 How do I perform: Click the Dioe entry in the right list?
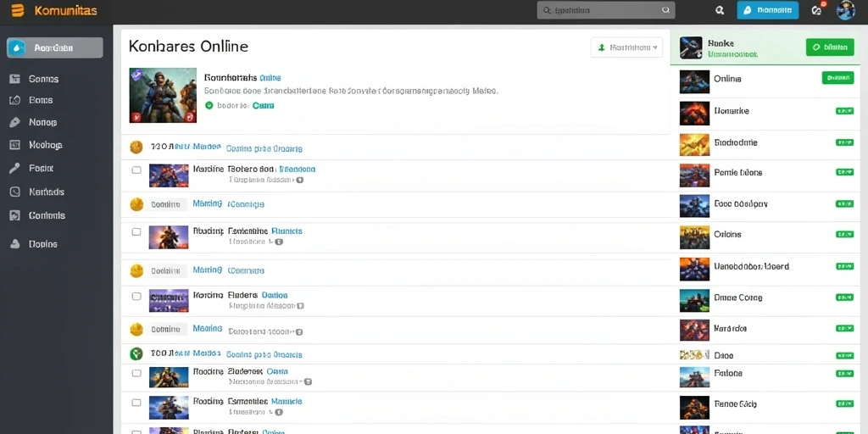pyautogui.click(x=724, y=355)
